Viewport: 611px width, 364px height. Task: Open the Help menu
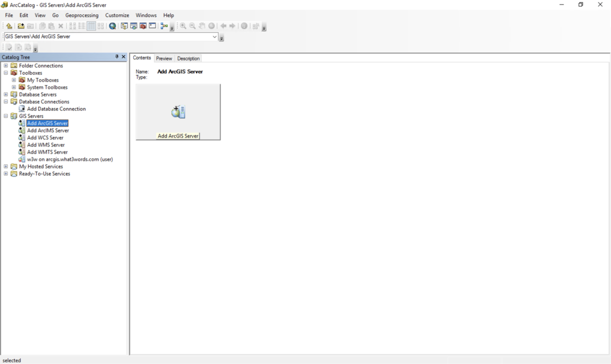coord(168,15)
